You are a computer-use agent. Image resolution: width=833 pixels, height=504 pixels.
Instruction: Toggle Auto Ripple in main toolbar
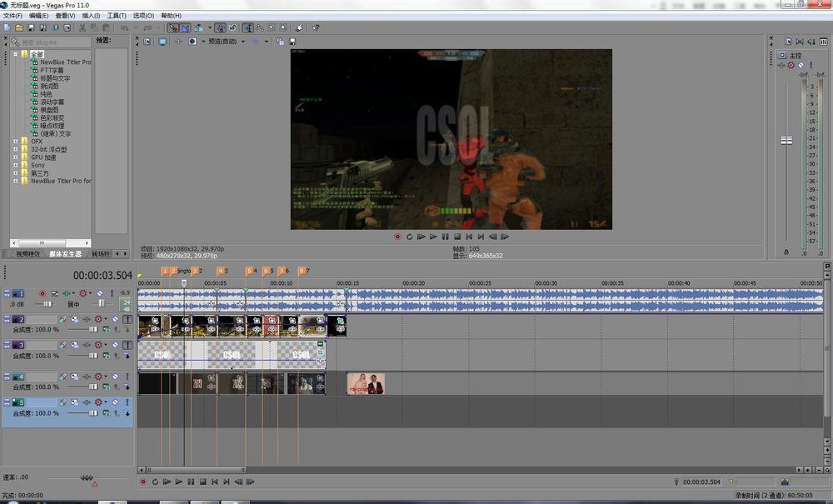[x=197, y=27]
